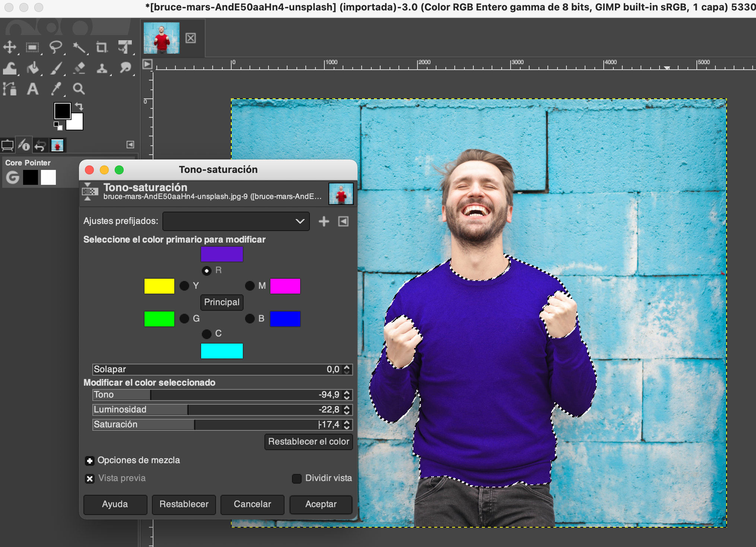Select the Color Picker eyedropper tool
This screenshot has width=756, height=547.
(56, 89)
